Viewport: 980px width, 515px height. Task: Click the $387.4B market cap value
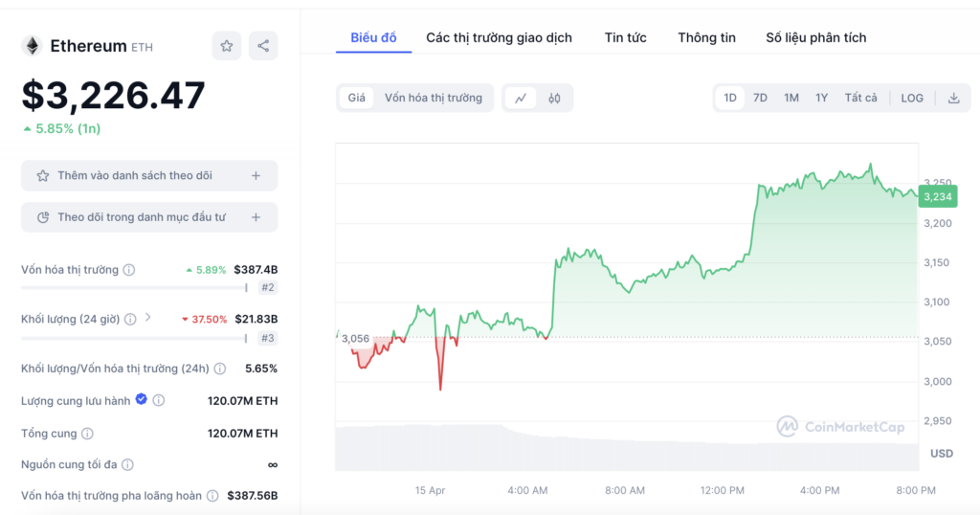coord(256,270)
